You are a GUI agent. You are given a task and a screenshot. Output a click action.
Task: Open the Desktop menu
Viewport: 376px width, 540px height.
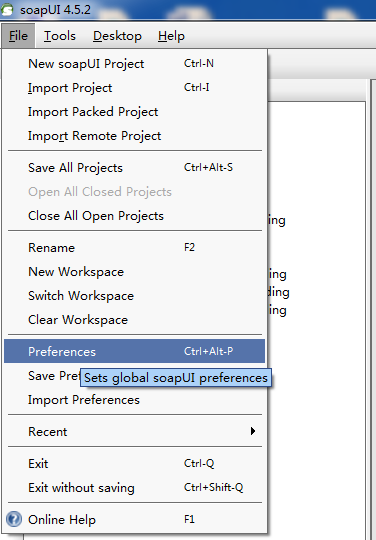[117, 36]
